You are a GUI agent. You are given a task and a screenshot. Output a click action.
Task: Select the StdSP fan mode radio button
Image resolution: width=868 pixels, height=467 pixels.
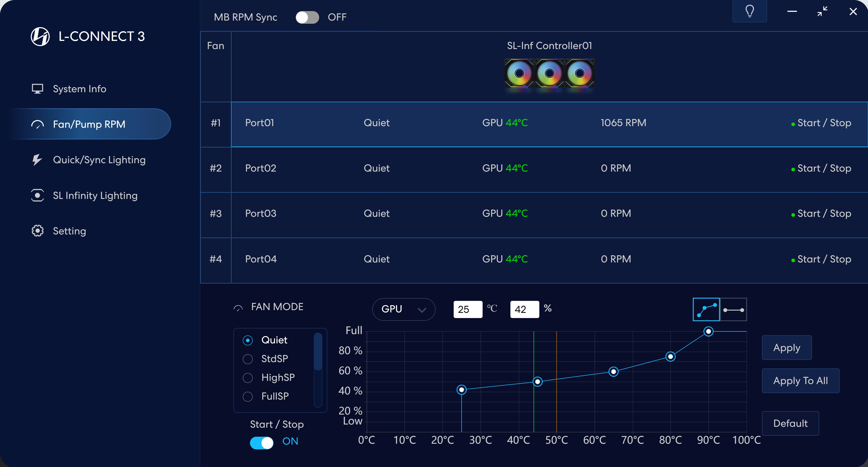(x=248, y=359)
